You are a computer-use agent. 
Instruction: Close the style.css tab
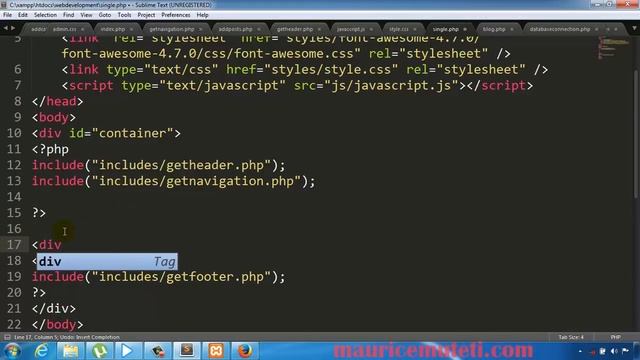click(x=415, y=29)
